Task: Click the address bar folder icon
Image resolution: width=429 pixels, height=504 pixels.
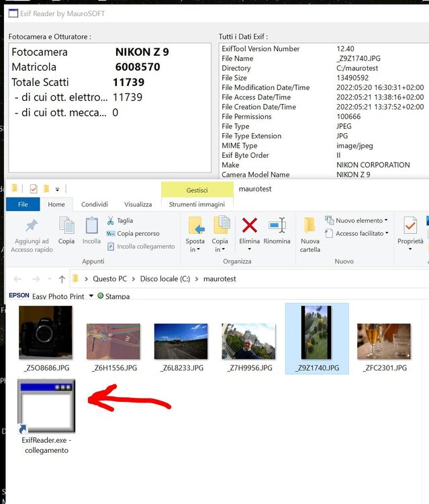Action: 75,278
